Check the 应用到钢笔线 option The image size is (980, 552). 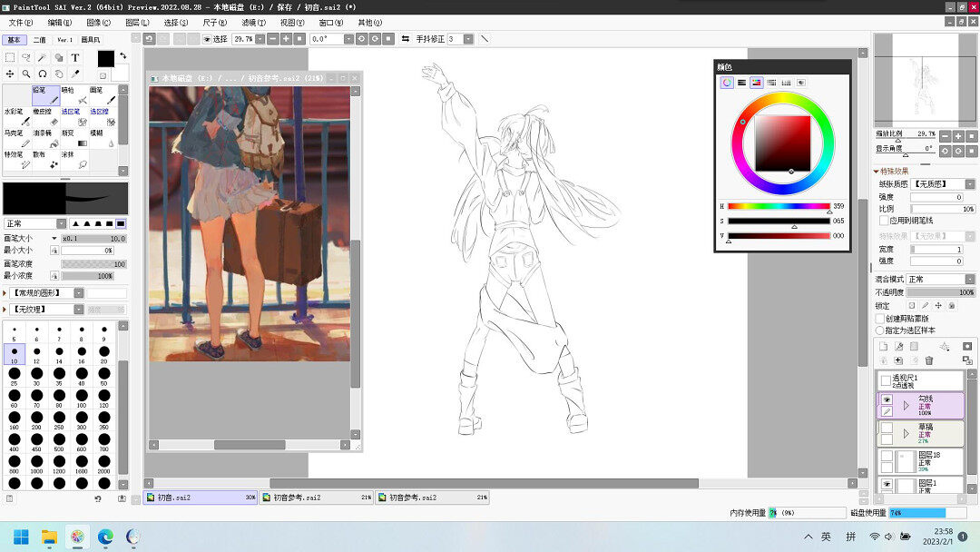click(884, 221)
